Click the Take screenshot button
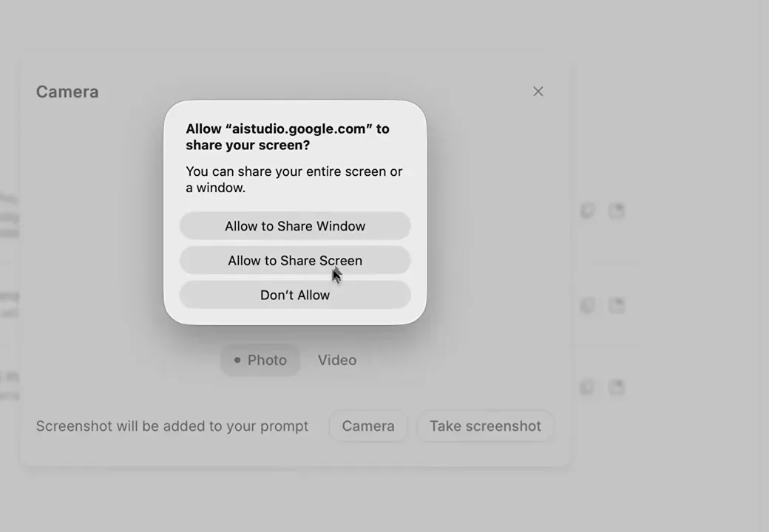769x532 pixels. pyautogui.click(x=486, y=426)
